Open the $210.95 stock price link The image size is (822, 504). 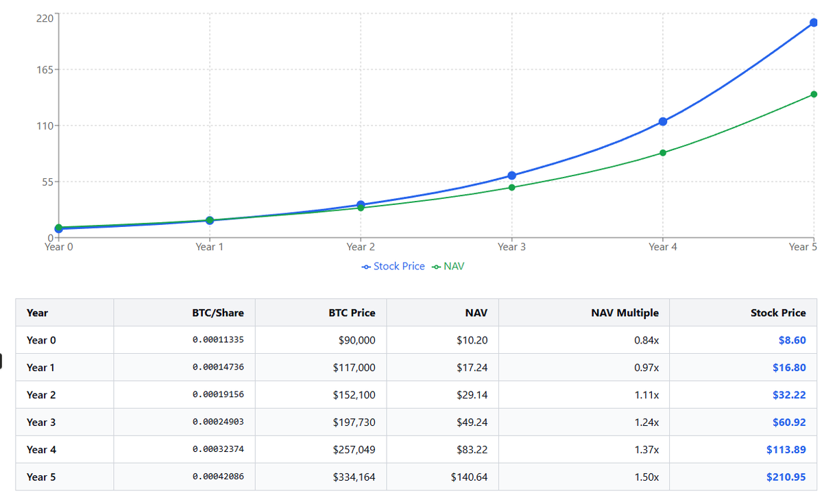click(x=786, y=477)
